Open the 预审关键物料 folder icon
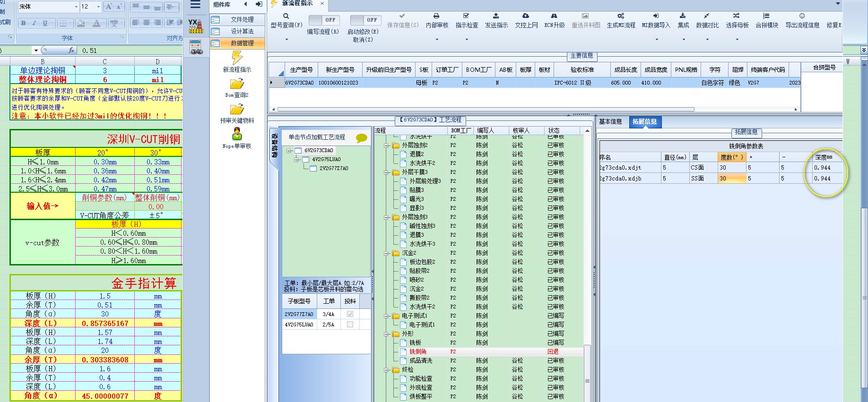 237,110
